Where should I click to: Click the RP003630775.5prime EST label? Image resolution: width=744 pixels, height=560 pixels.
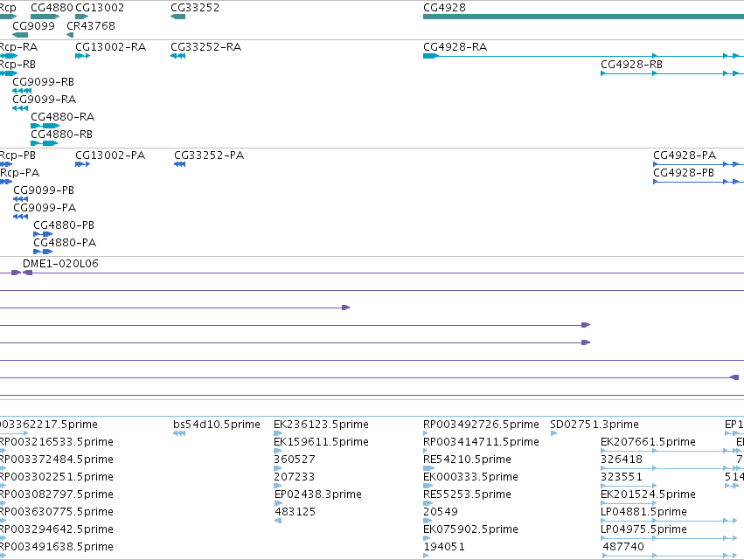(57, 512)
